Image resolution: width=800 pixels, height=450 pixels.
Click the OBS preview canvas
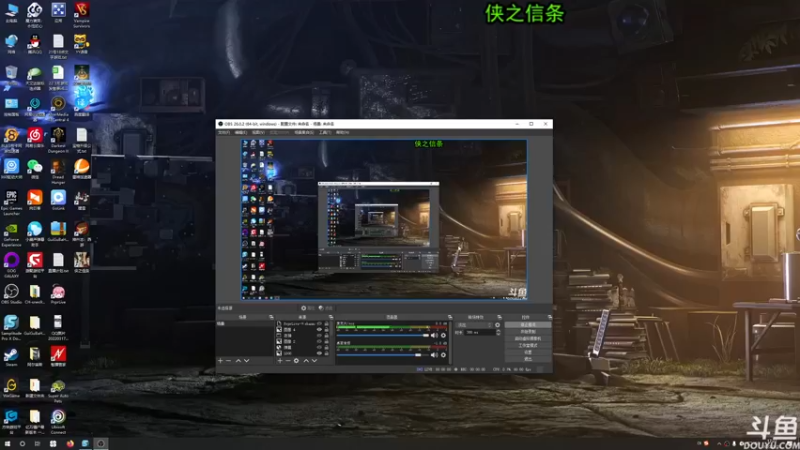(384, 219)
